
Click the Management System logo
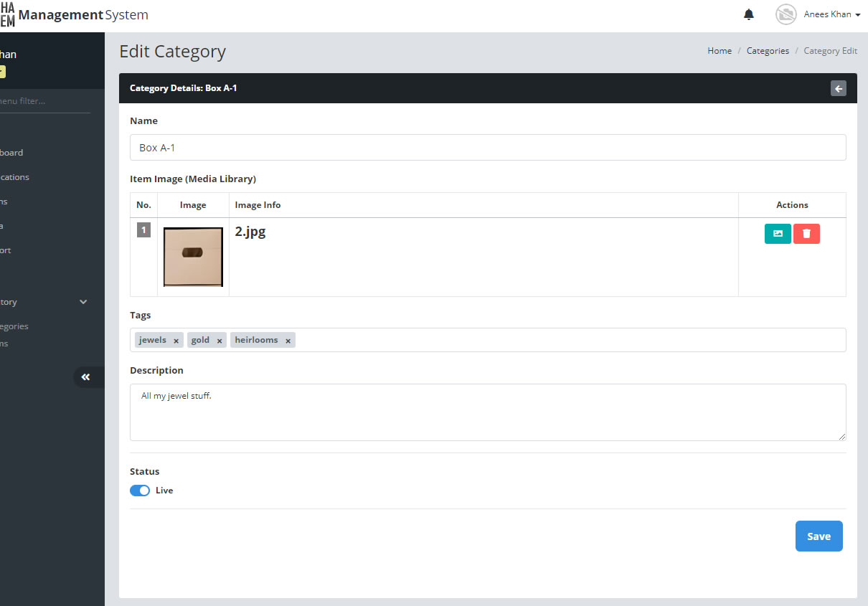75,15
